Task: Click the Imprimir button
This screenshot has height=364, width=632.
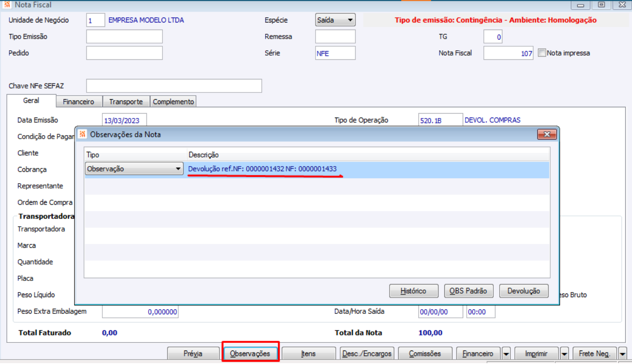Action: click(x=537, y=354)
